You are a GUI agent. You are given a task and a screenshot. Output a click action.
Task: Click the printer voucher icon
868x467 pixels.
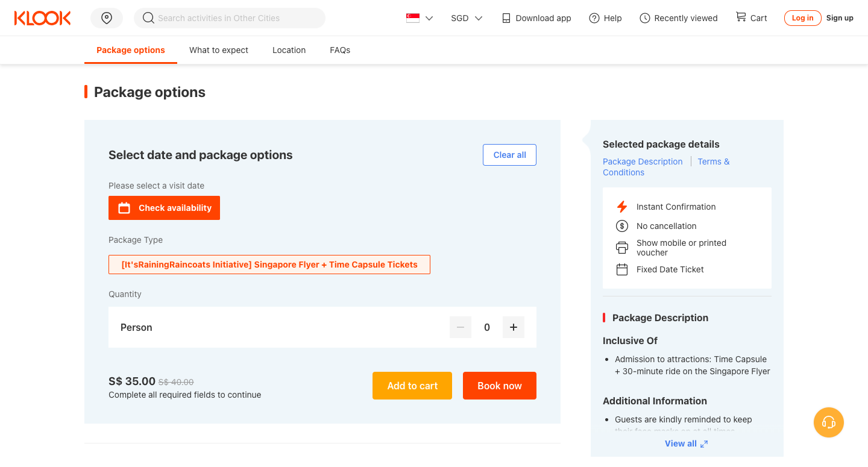tap(622, 248)
